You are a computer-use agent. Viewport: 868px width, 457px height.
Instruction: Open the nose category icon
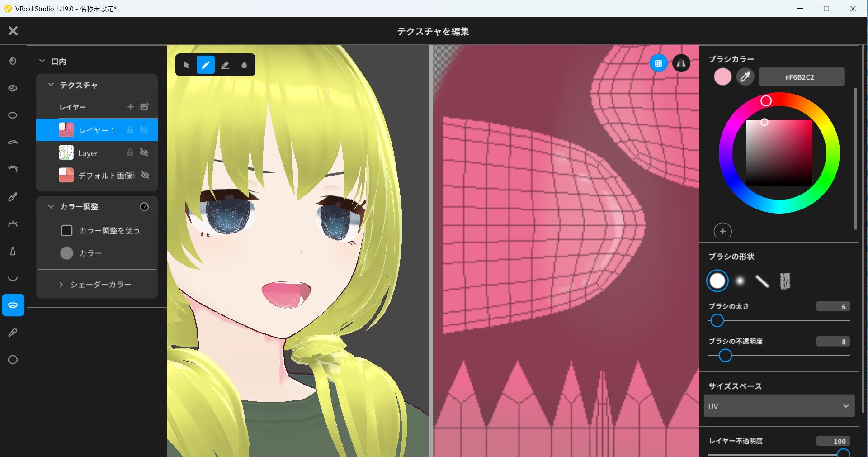(13, 251)
